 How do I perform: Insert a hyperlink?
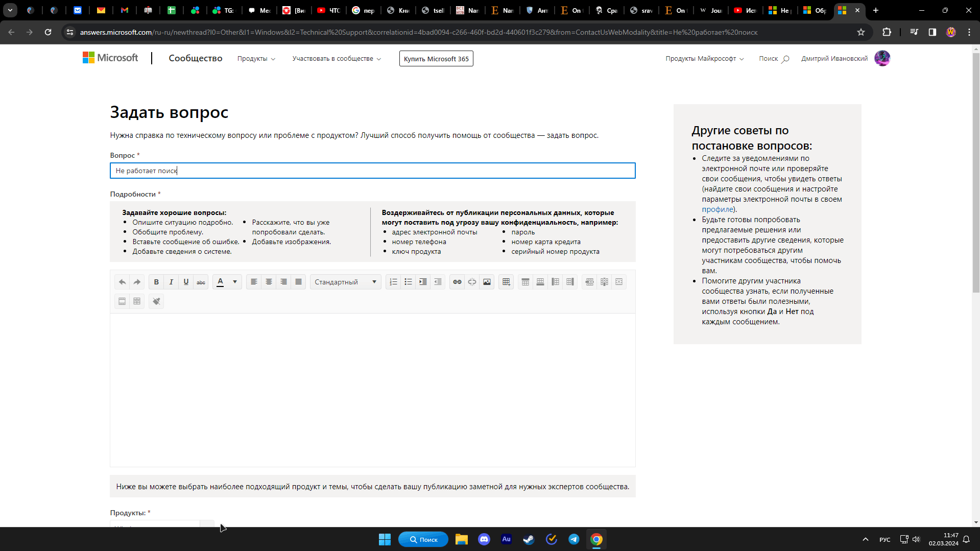(x=457, y=282)
